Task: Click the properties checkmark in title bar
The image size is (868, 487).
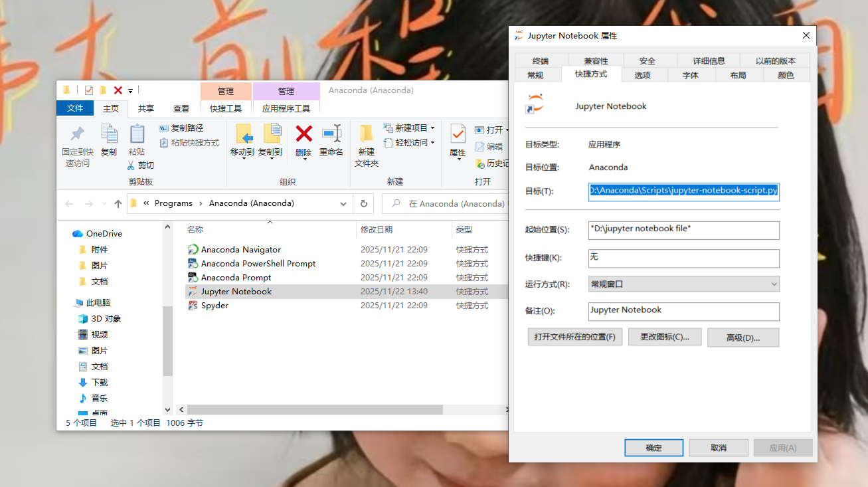Action: [x=89, y=90]
